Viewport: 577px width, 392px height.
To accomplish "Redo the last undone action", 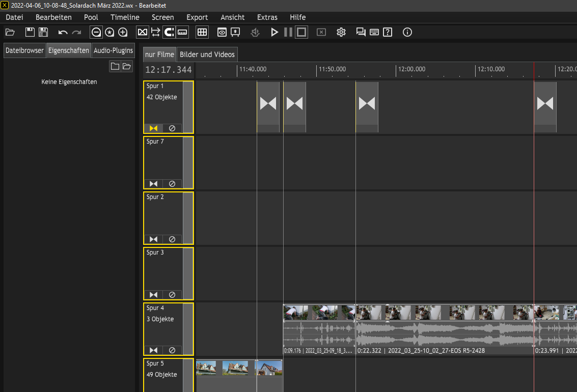I will (x=76, y=33).
